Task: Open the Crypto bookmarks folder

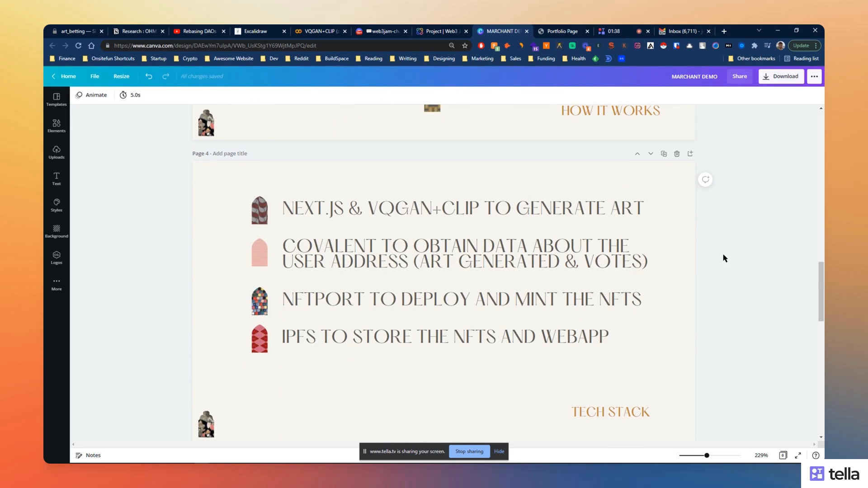Action: coord(186,59)
